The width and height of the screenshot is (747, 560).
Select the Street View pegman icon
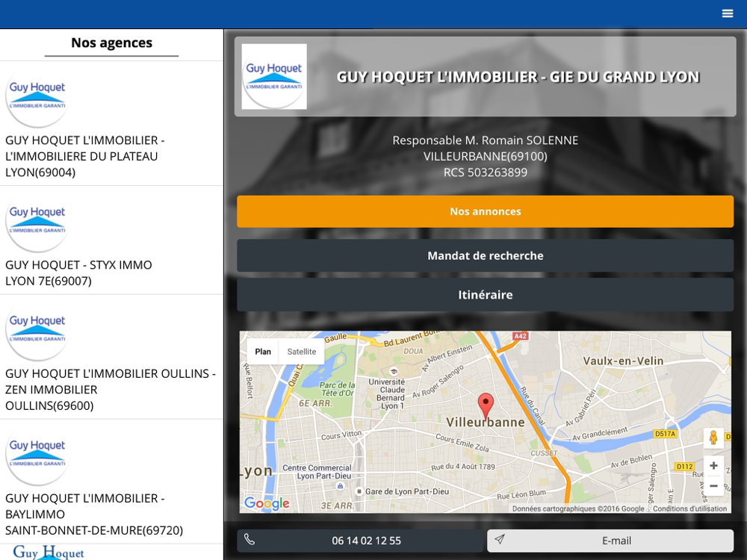point(713,438)
